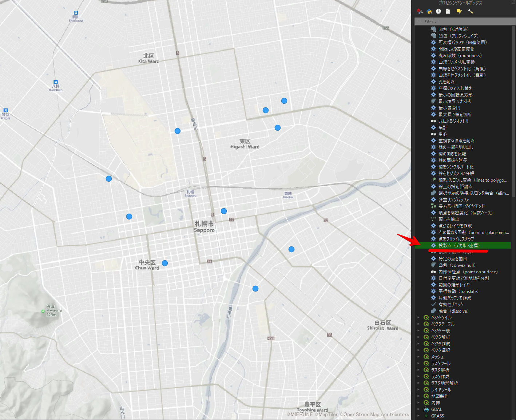Click the checkmark icon beside 有効性チェック
The width and height of the screenshot is (516, 420).
point(433,304)
